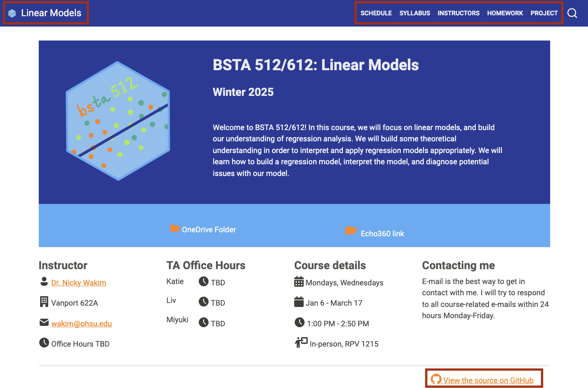Click View the source on GitHub

coord(488,380)
